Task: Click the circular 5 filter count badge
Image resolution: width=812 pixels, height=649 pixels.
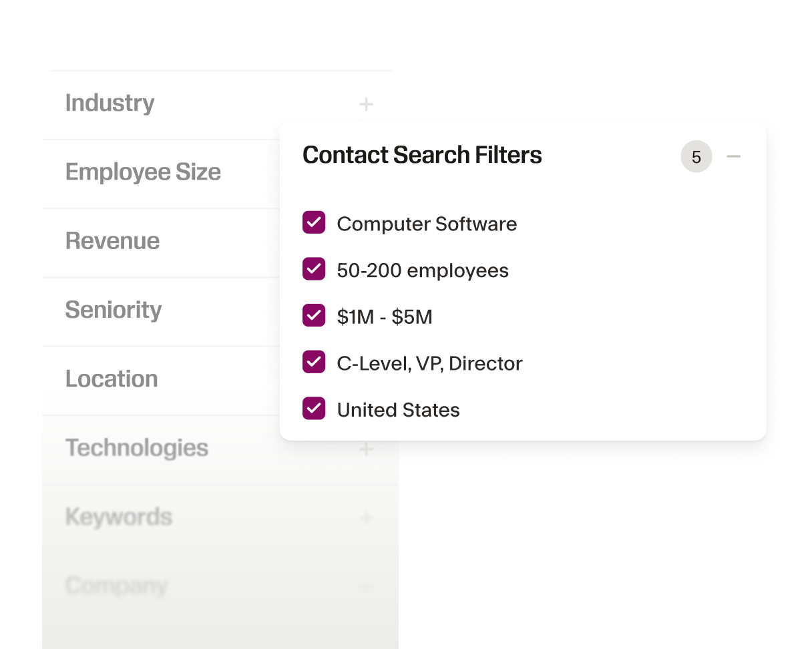Action: coord(696,156)
